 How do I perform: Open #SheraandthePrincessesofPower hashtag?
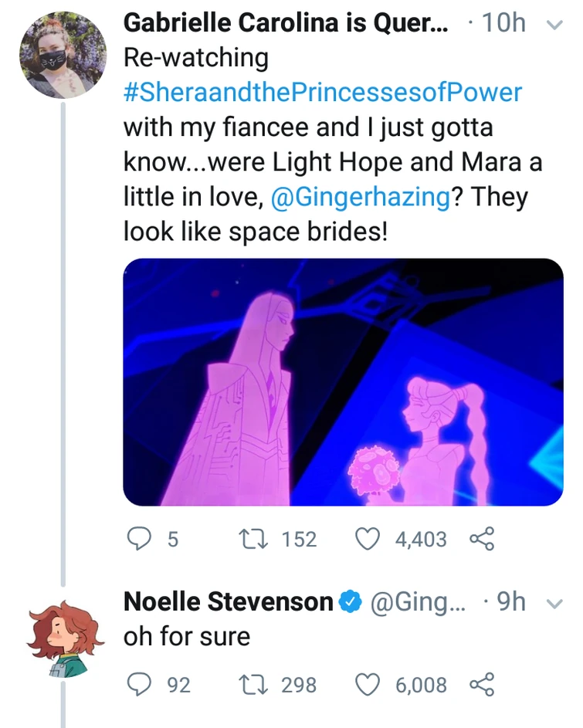click(323, 93)
